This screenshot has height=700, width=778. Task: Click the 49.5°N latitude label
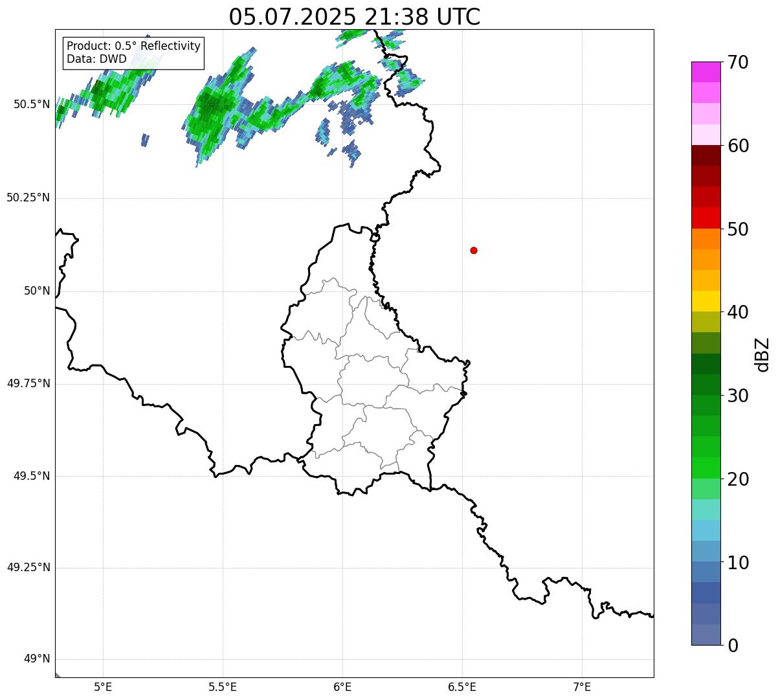(32, 476)
